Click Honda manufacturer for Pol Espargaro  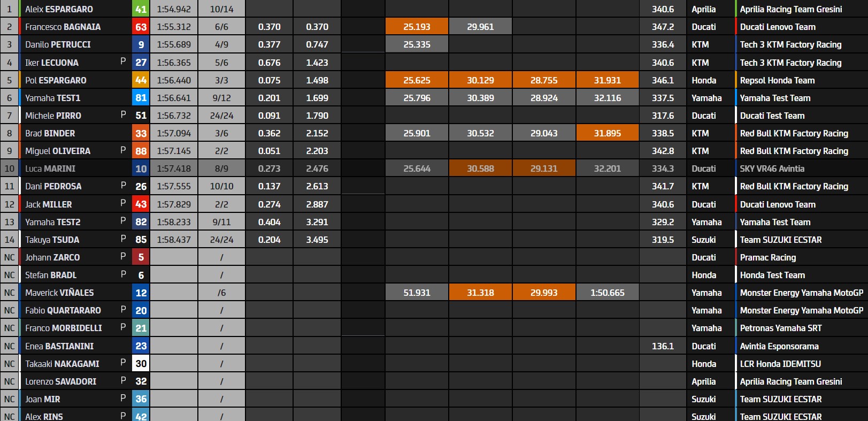tap(704, 80)
